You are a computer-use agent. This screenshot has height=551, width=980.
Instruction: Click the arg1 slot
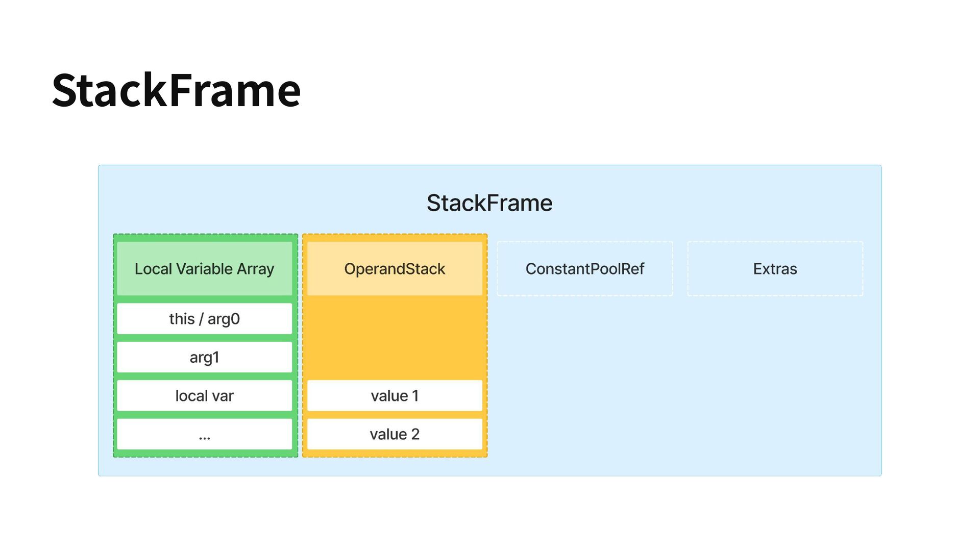[x=204, y=357]
